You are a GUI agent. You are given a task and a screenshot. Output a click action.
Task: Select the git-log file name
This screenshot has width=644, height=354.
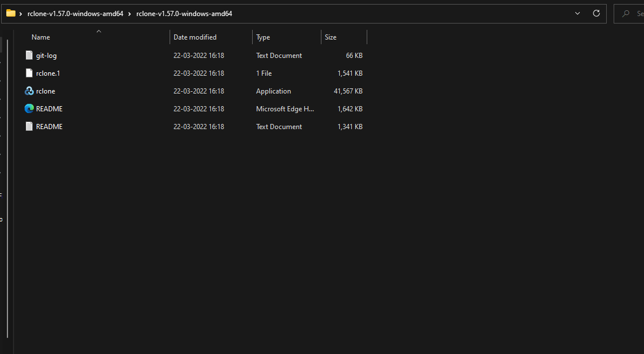tap(46, 56)
